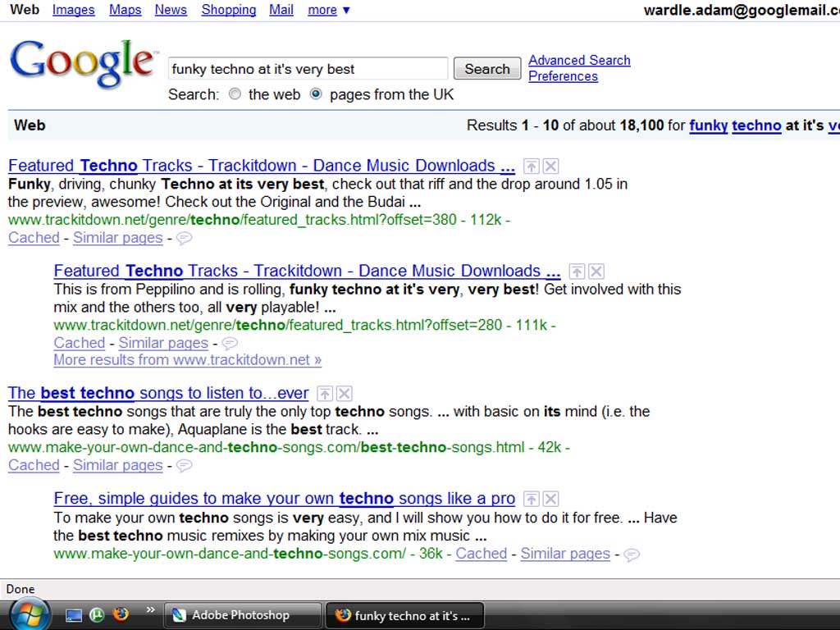This screenshot has width=840, height=630.
Task: Go to the Images tab
Action: [73, 10]
